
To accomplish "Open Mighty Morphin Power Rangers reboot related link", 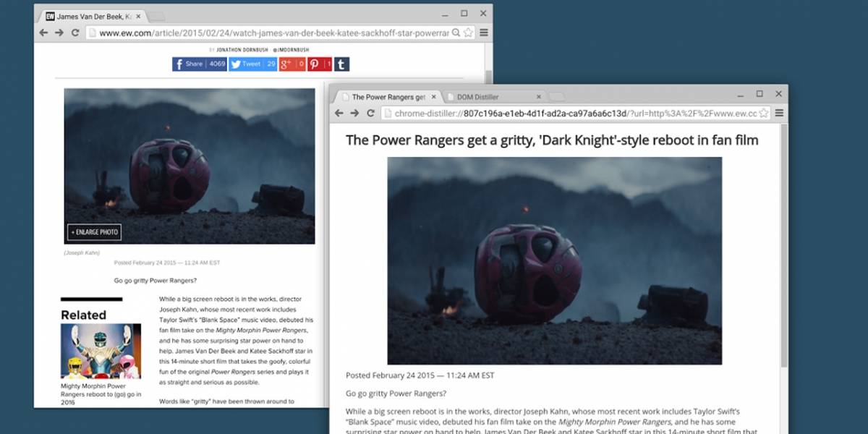I will (x=101, y=393).
